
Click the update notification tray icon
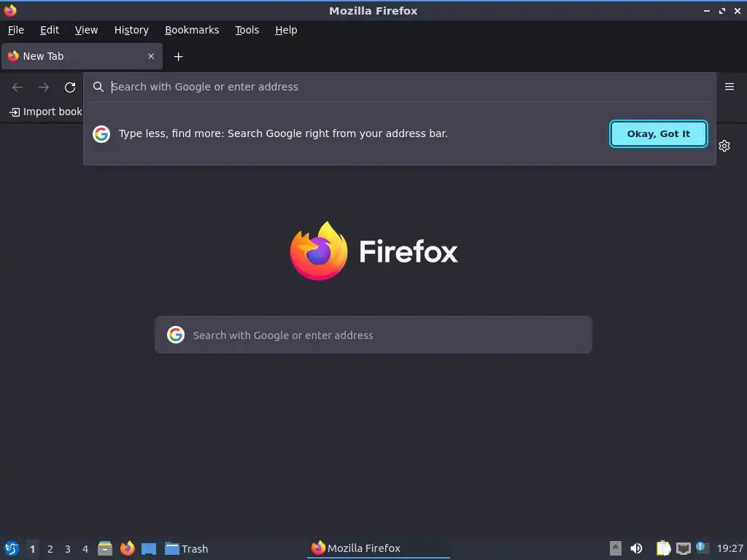coord(703,548)
